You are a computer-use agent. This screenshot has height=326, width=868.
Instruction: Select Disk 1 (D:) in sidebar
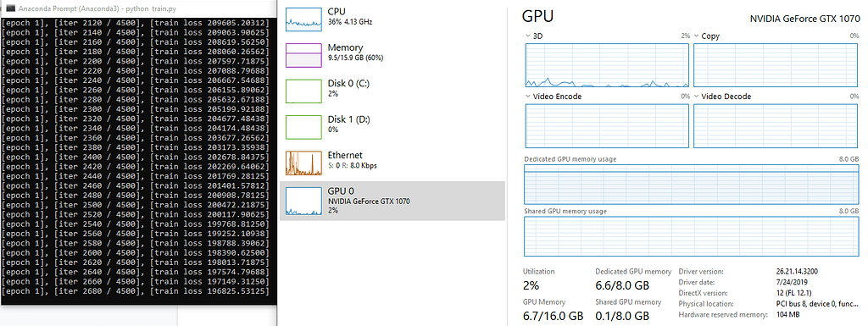pyautogui.click(x=392, y=126)
